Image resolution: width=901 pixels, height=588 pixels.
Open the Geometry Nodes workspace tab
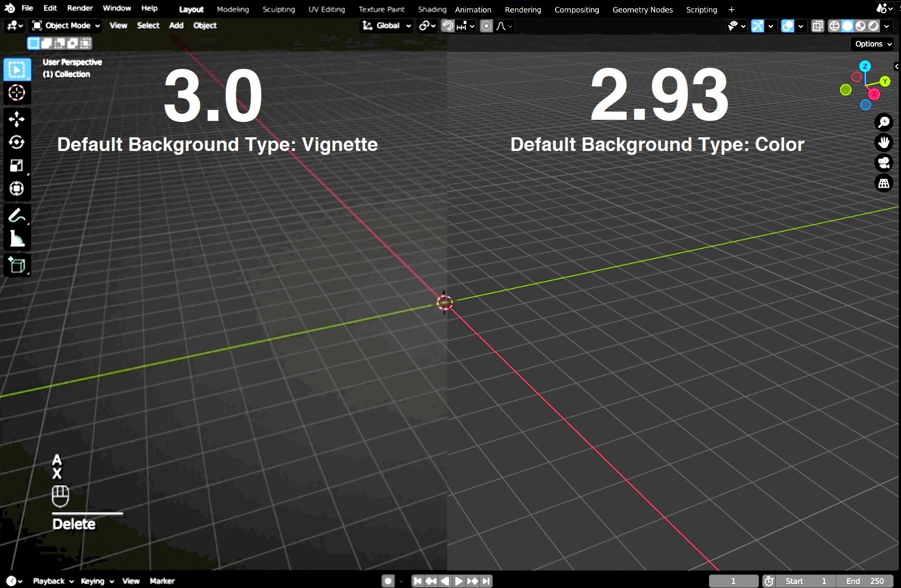(x=643, y=9)
